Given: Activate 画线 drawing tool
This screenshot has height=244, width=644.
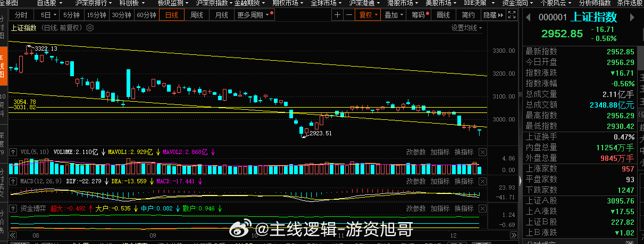Looking at the screenshot, I should (444, 15).
